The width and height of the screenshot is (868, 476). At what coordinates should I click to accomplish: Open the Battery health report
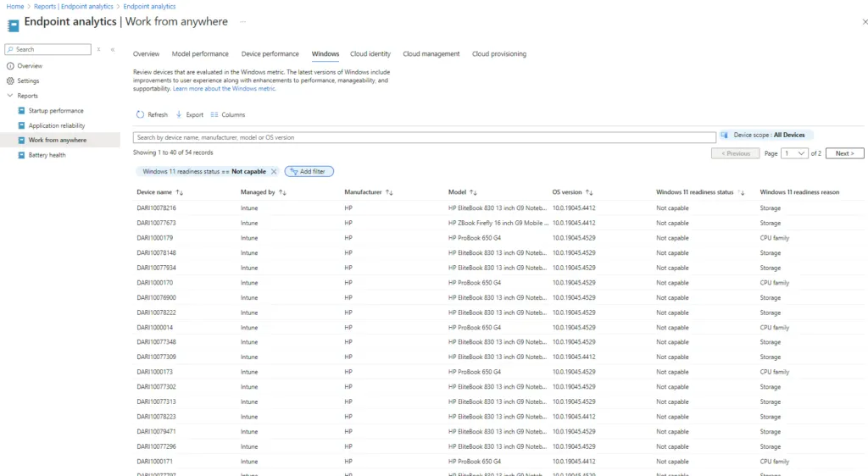point(47,155)
